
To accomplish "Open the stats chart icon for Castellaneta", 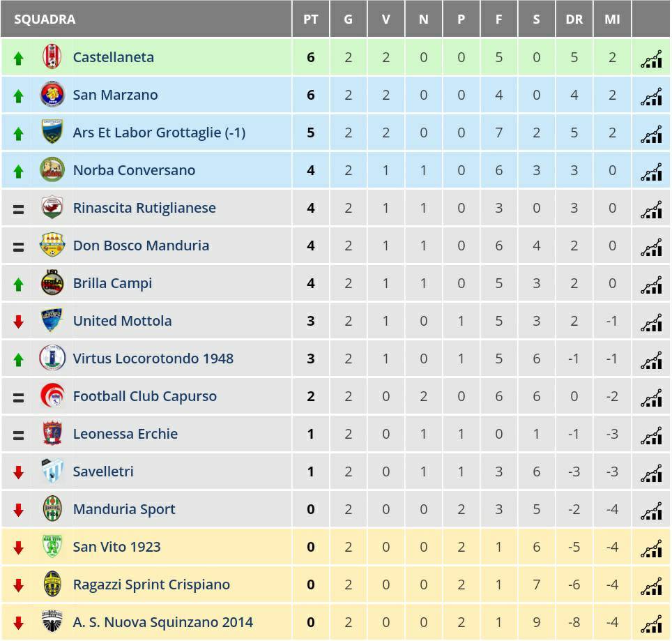I will click(651, 59).
